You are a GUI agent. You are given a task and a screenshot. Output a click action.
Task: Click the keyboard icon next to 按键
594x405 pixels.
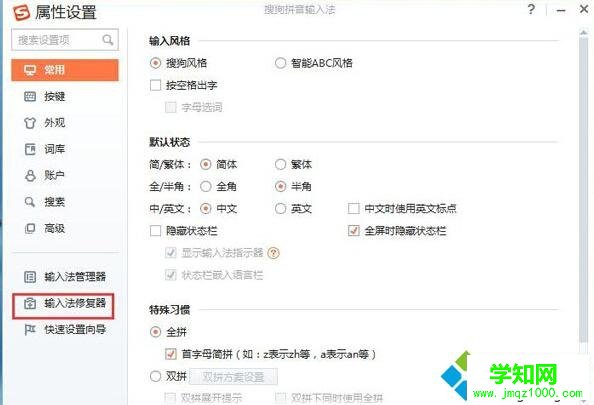tap(30, 96)
